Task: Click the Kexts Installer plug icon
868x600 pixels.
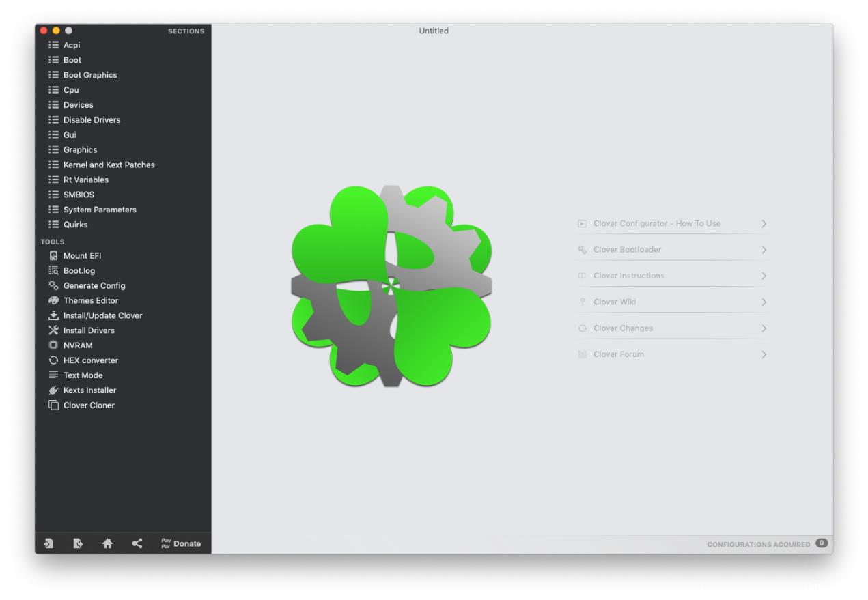Action: pyautogui.click(x=53, y=390)
